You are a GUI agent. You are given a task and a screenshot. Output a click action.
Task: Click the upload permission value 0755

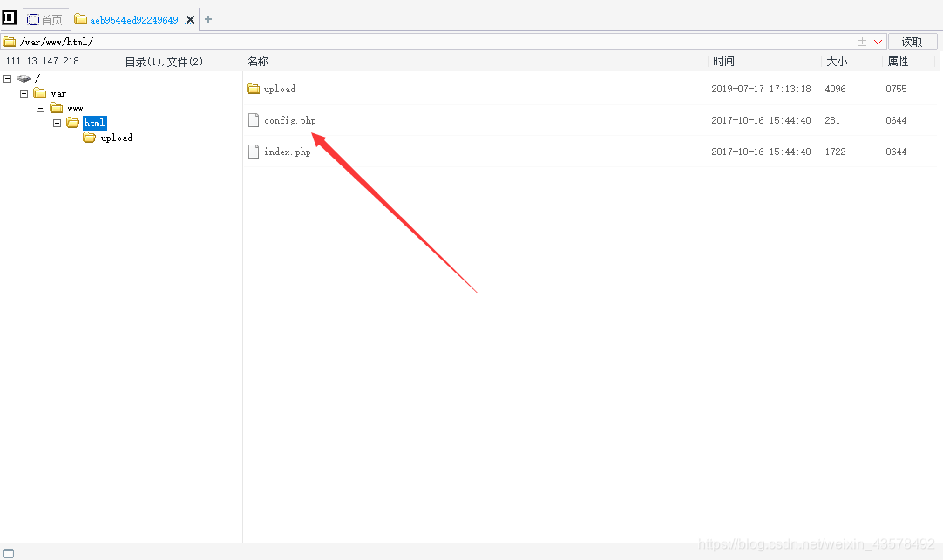pos(896,89)
